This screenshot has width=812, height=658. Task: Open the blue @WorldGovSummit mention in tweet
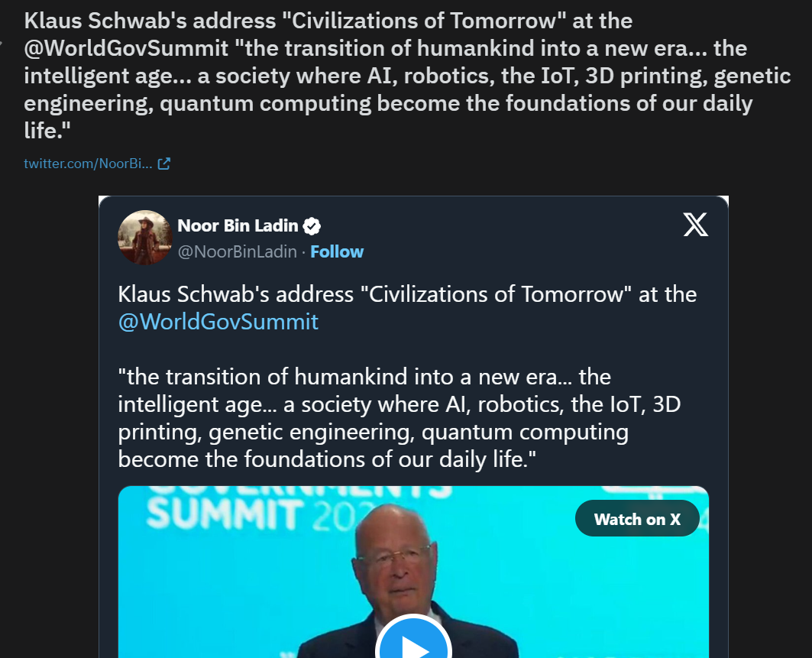(x=218, y=322)
